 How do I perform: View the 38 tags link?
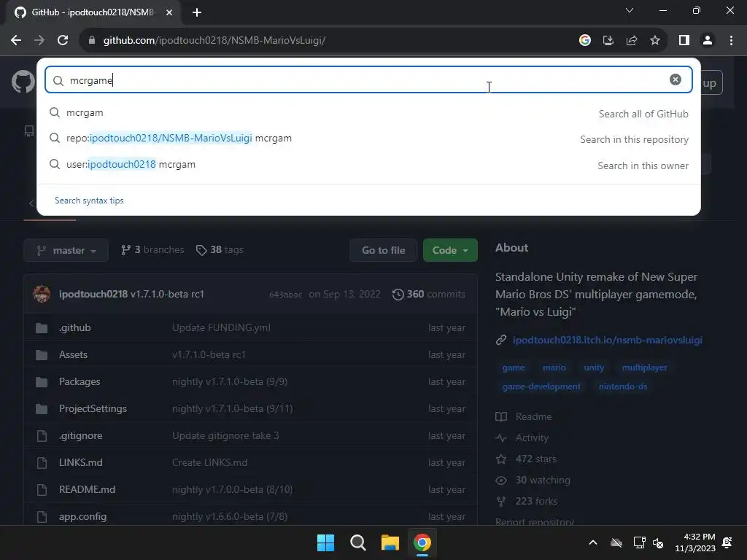tap(220, 250)
